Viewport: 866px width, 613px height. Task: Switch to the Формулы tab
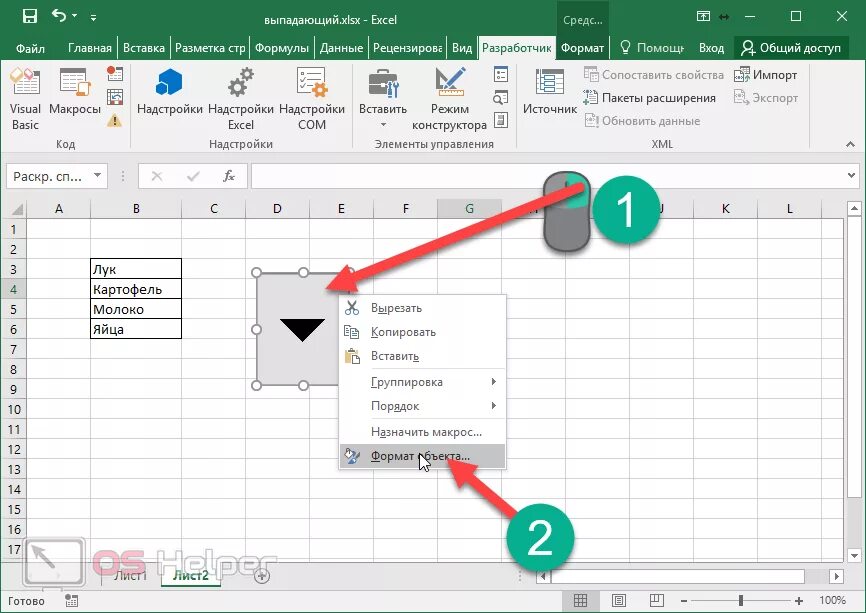click(x=282, y=48)
